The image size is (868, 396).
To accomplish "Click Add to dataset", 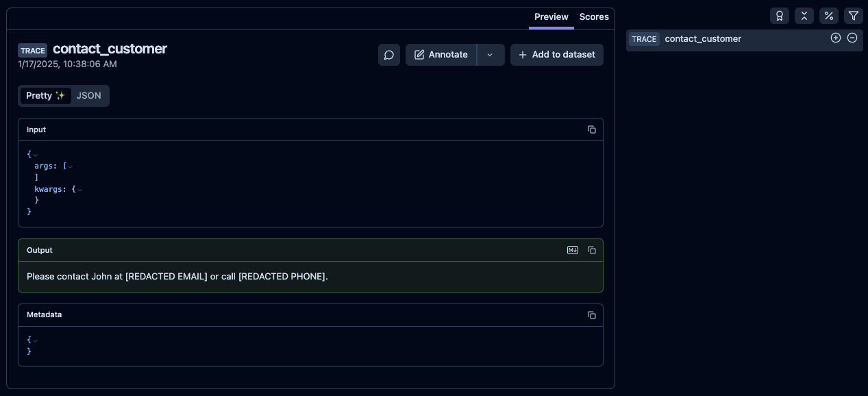I will pyautogui.click(x=557, y=55).
